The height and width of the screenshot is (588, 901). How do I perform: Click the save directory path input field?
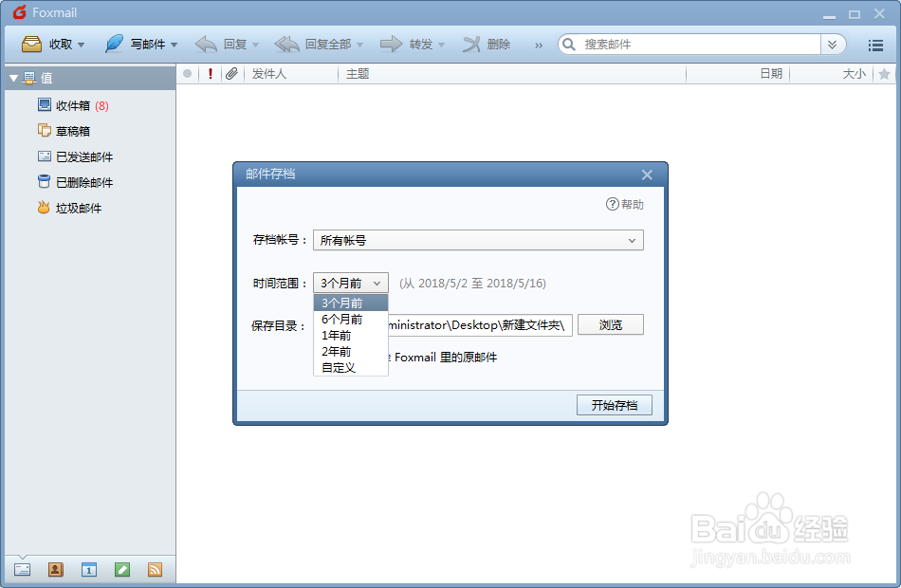[x=479, y=324]
